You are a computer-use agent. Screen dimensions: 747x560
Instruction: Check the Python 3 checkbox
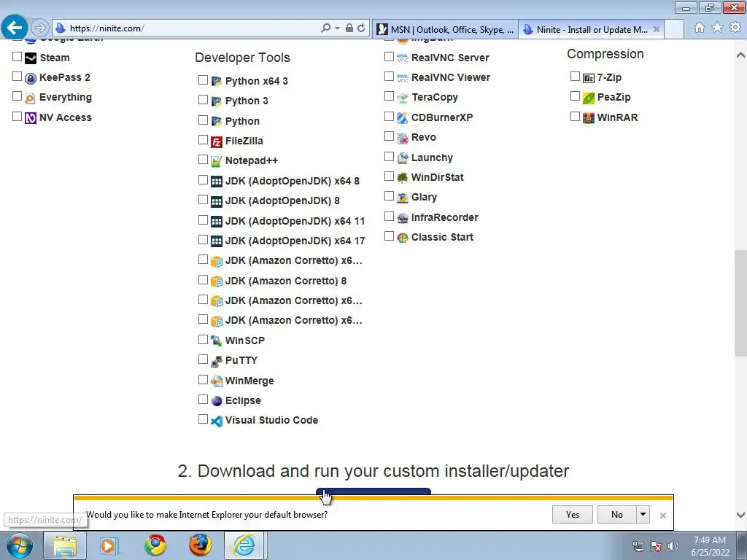[203, 99]
